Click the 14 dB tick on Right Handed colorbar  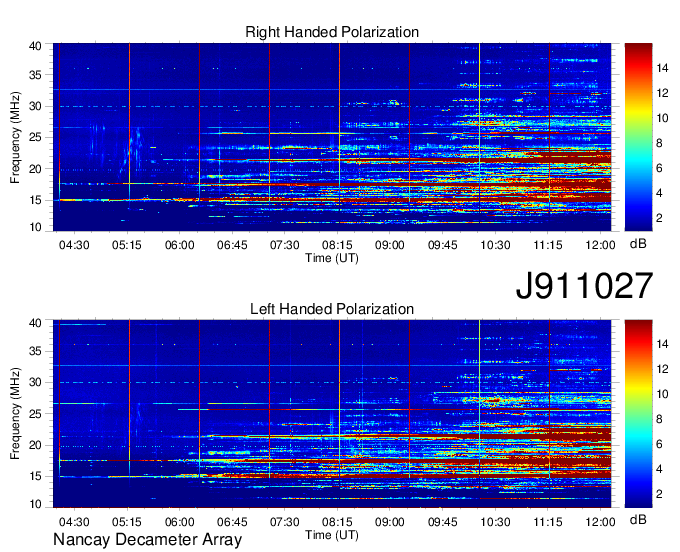662,68
